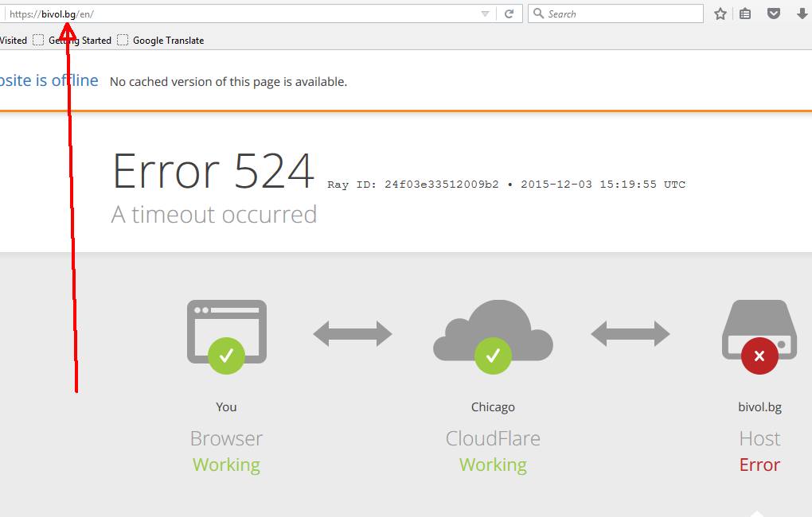Click the bivol.bg address bar
812x517 pixels.
(239, 14)
